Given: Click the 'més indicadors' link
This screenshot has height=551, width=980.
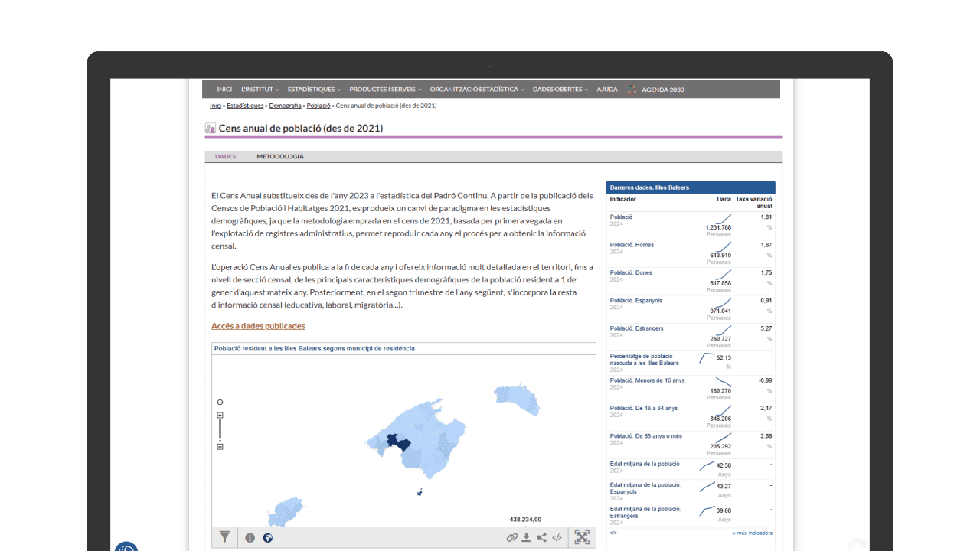Looking at the screenshot, I should (751, 533).
